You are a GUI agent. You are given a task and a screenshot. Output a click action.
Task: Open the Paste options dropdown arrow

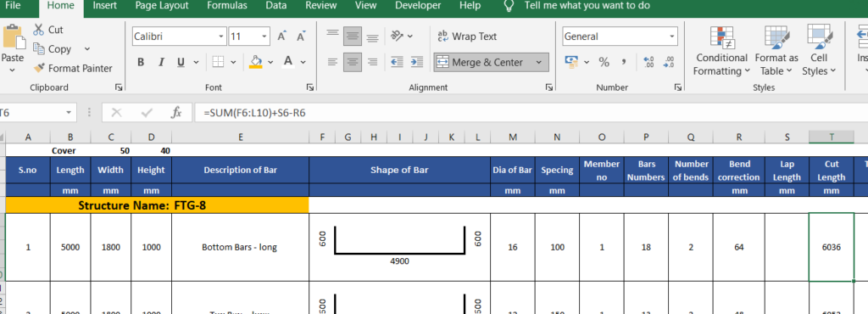(12, 70)
